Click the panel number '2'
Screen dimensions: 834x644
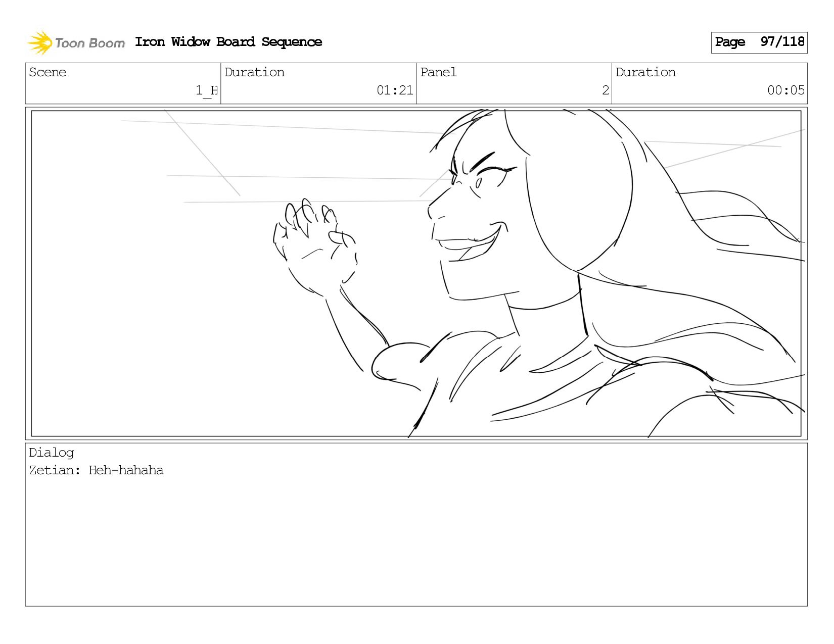point(605,90)
